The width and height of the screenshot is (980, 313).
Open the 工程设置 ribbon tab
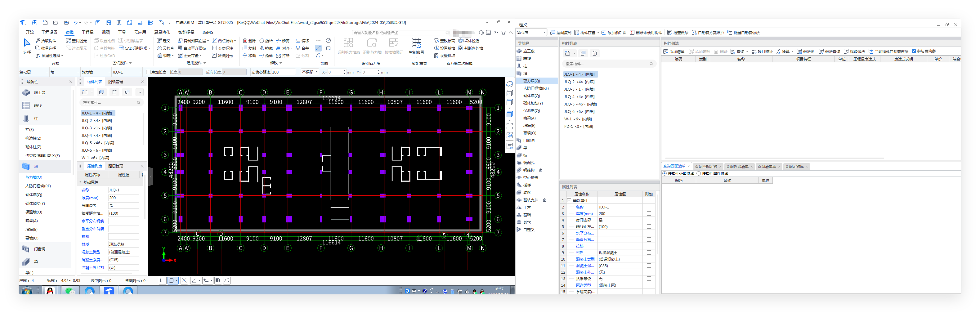(x=49, y=32)
